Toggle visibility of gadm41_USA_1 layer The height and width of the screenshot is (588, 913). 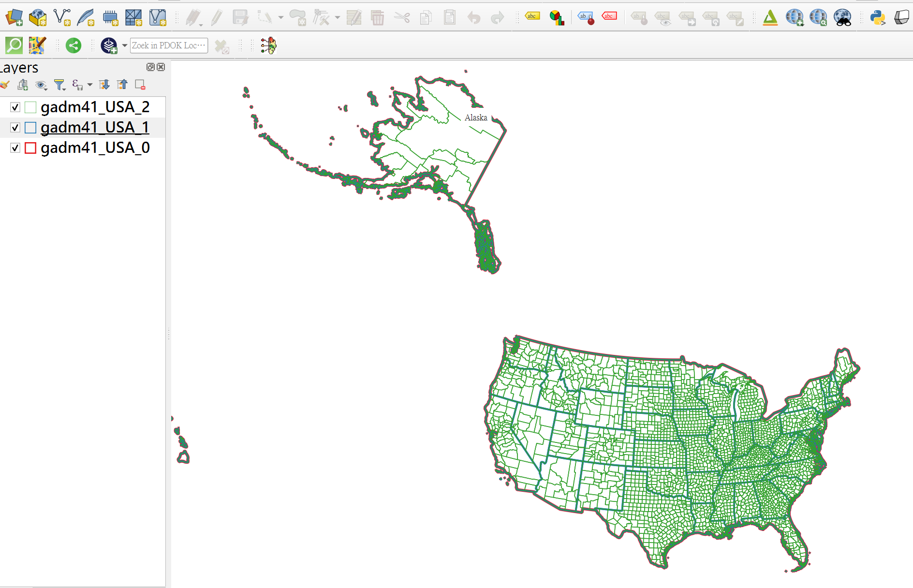(x=15, y=128)
